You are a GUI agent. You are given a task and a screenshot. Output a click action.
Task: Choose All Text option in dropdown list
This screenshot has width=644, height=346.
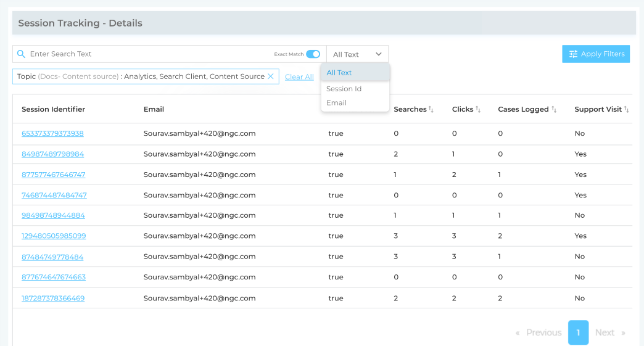tap(339, 73)
